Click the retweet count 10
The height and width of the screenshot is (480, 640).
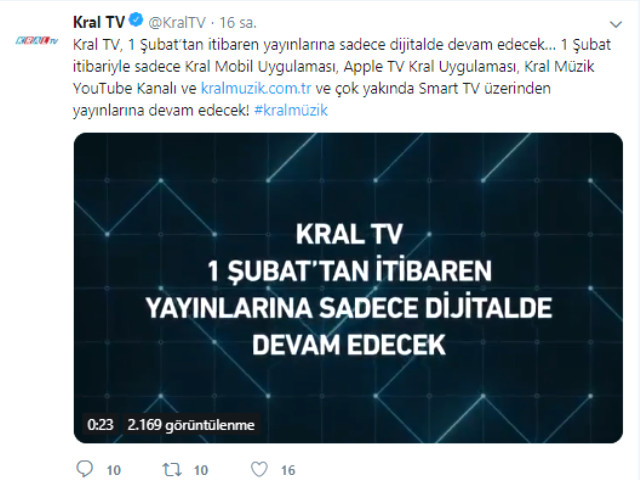pos(200,470)
